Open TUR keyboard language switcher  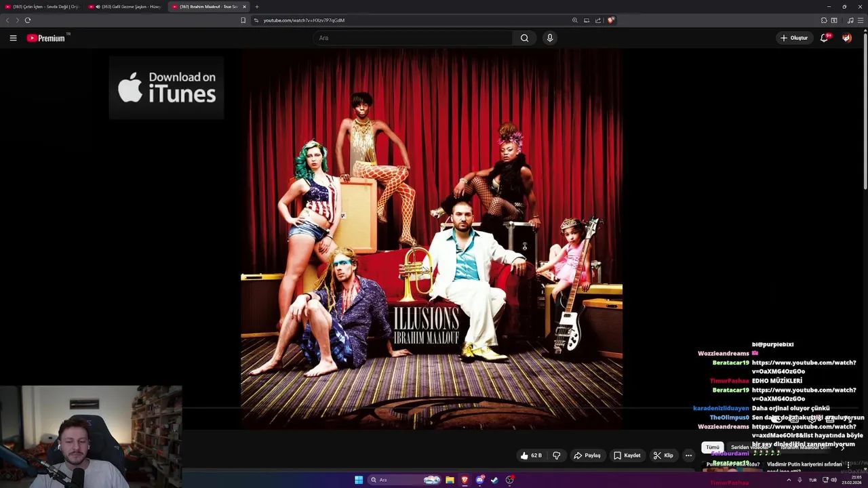pos(812,480)
